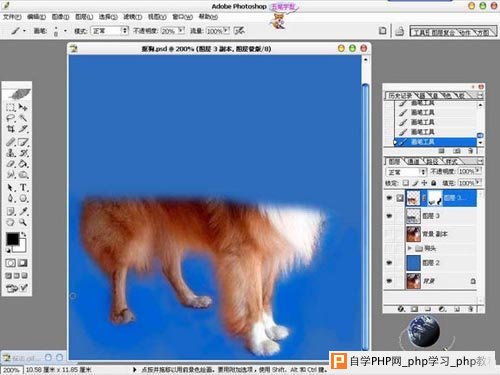Select the Eyedropper tool
Screen dimensions: 500x375
pos(23,211)
